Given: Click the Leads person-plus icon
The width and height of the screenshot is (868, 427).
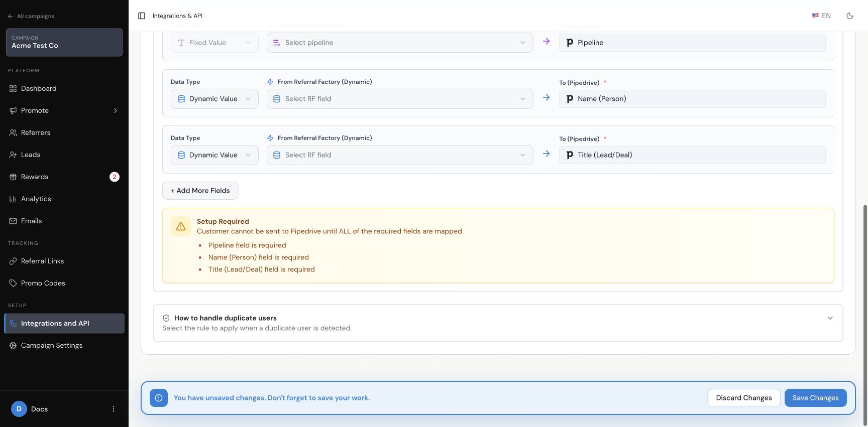Looking at the screenshot, I should (x=13, y=155).
